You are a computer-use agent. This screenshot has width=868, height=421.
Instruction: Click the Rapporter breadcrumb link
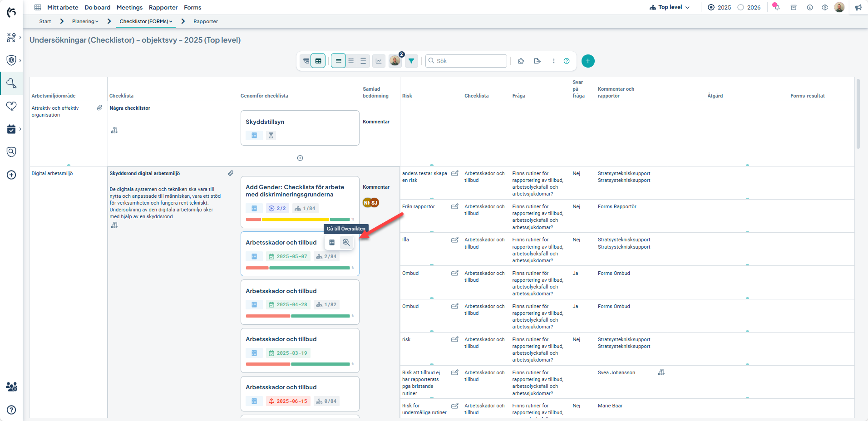(205, 21)
